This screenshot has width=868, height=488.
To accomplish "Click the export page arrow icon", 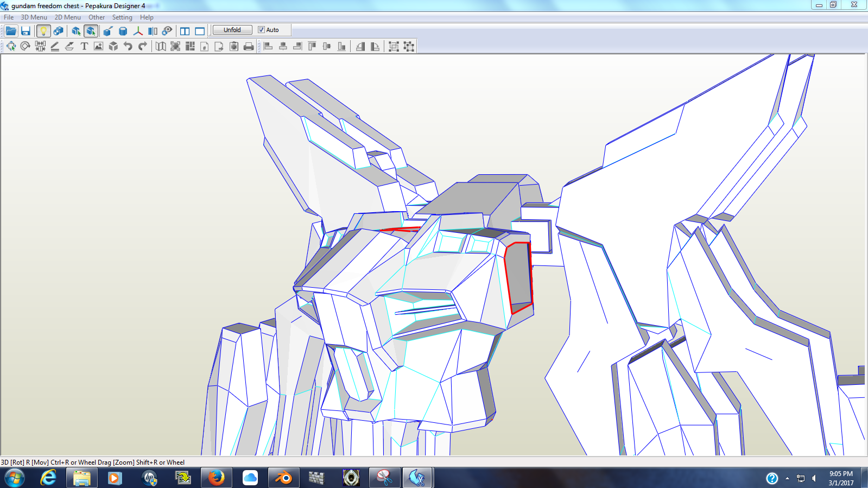I will click(x=219, y=46).
